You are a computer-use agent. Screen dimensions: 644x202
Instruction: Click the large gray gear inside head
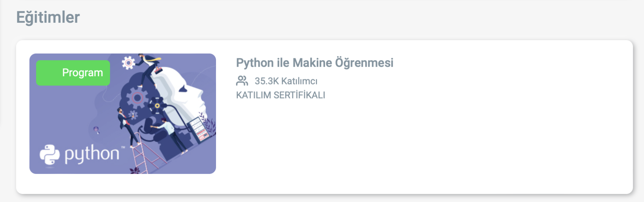(137, 98)
